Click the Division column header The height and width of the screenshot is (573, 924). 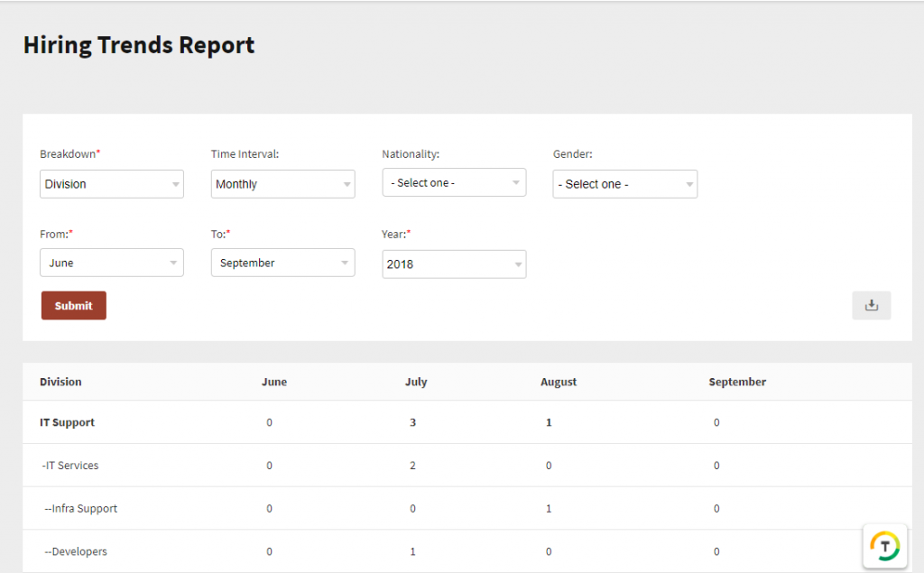[60, 382]
